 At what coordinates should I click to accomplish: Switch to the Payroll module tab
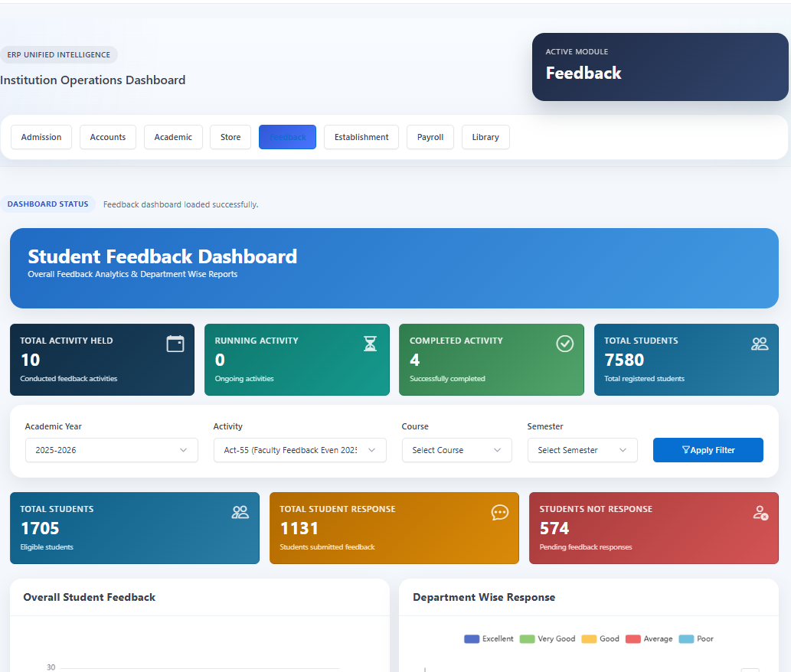point(430,137)
